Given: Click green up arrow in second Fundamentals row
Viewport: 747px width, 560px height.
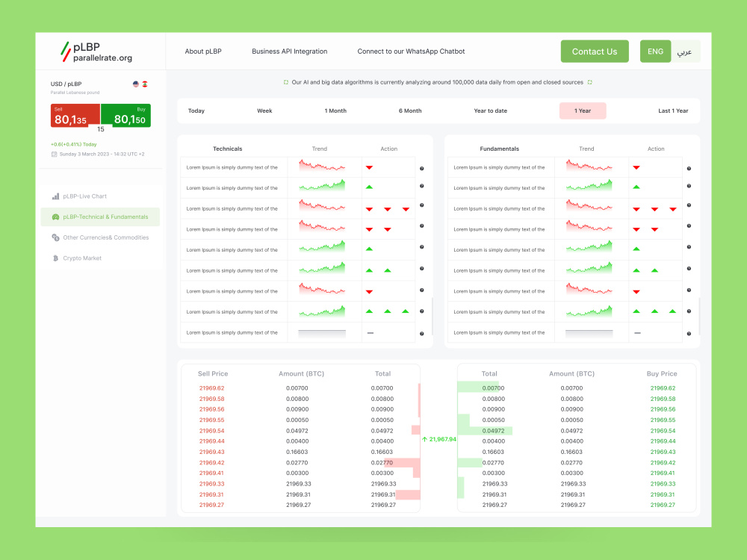Looking at the screenshot, I should 636,187.
